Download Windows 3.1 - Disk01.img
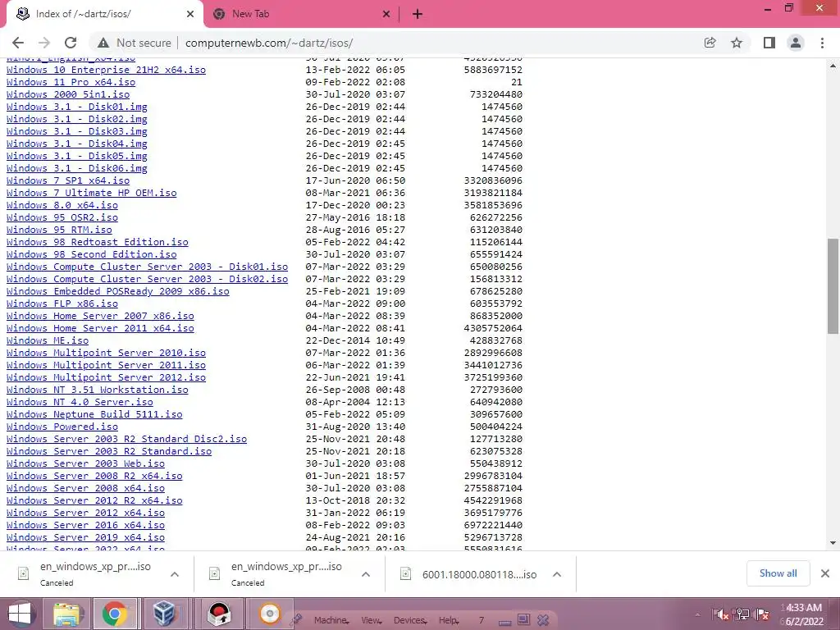840x630 pixels. [76, 107]
